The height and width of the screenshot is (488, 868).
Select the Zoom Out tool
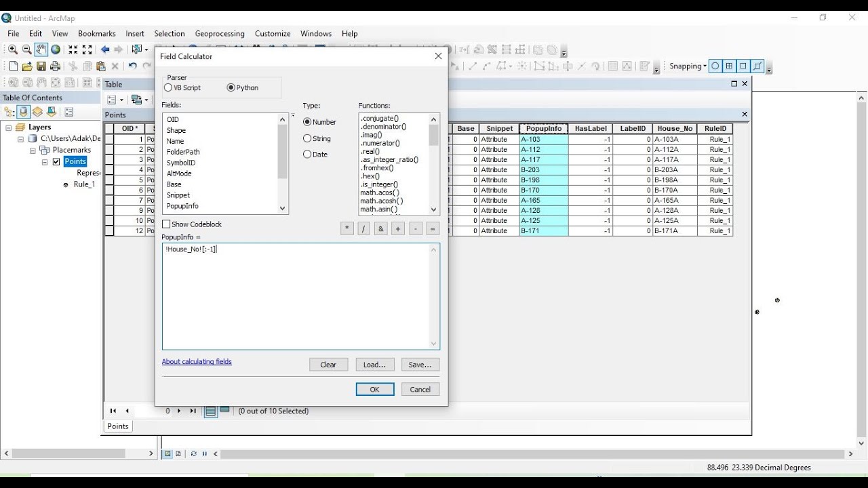[27, 49]
